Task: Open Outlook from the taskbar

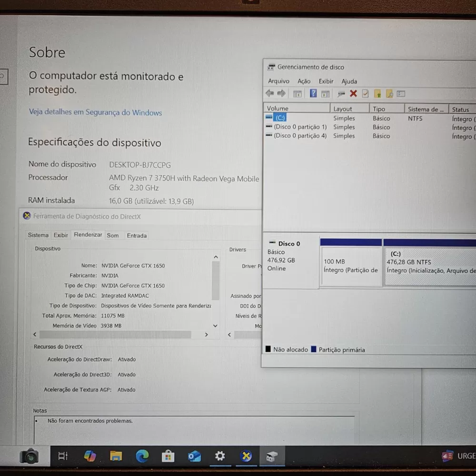Action: click(x=194, y=456)
